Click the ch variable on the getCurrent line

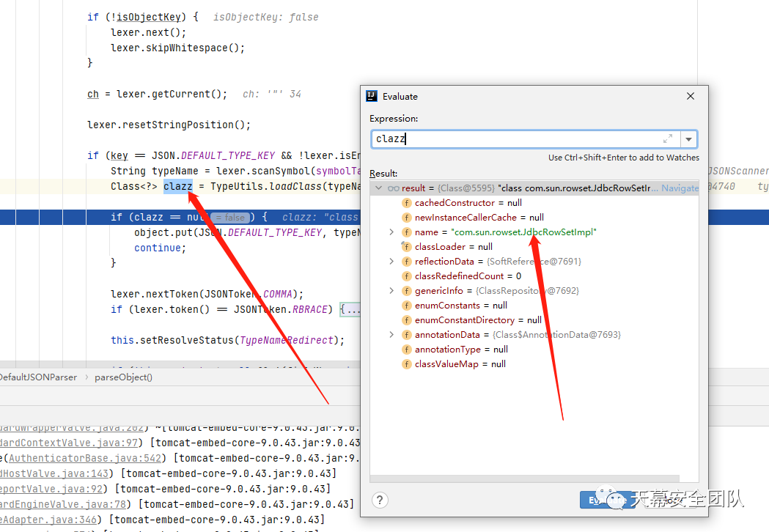[92, 94]
